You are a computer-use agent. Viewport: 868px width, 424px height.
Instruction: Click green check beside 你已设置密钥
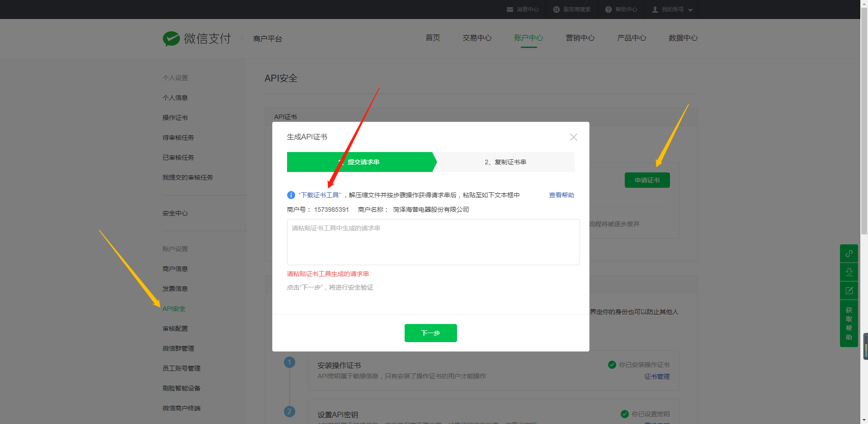pos(625,414)
